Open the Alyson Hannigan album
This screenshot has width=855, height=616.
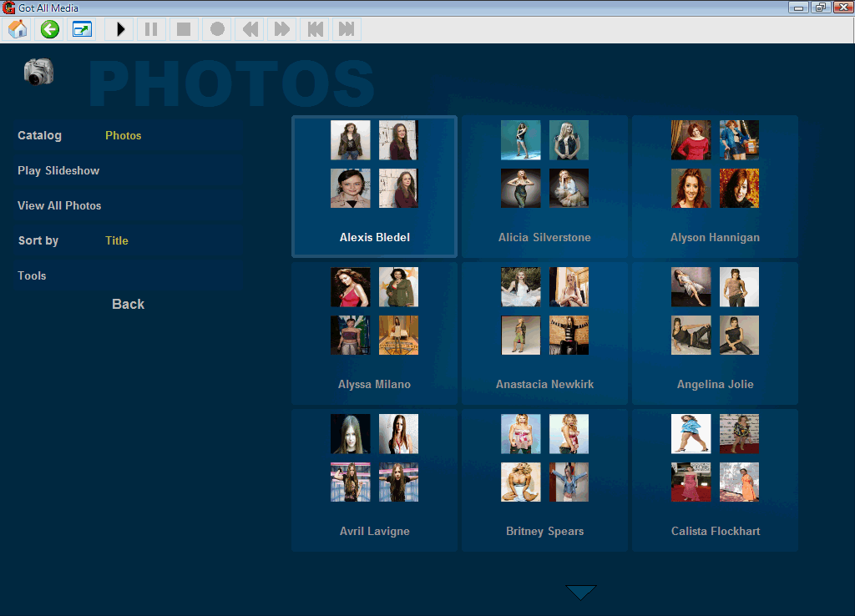pyautogui.click(x=715, y=186)
